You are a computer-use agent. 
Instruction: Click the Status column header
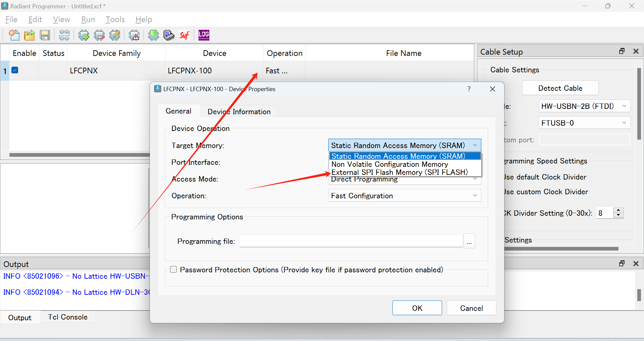tap(53, 53)
